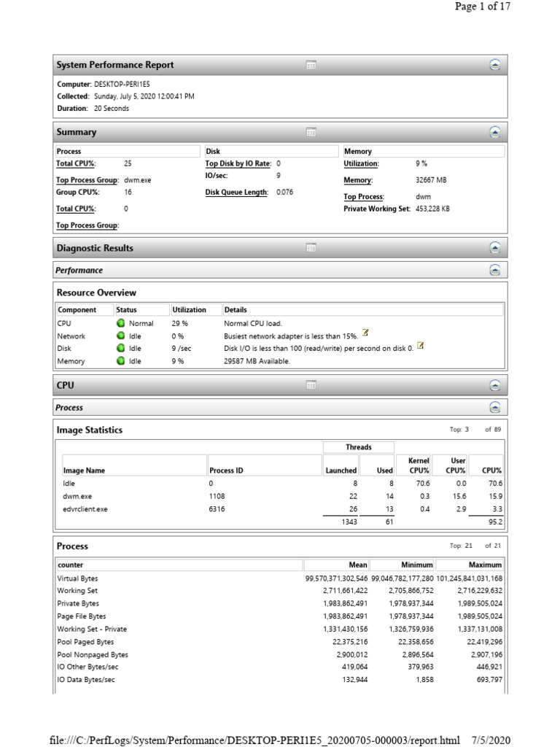
Task: Collapse the Diagnostic Results section
Action: click(x=495, y=248)
